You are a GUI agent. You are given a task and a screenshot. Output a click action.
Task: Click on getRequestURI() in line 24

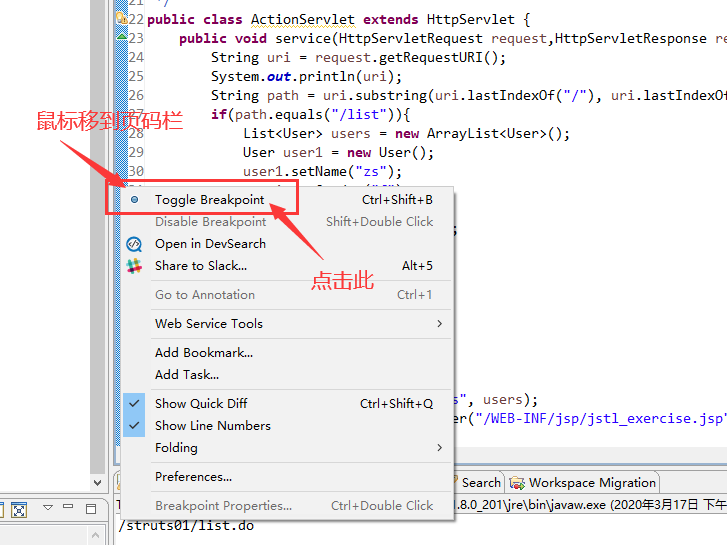438,58
